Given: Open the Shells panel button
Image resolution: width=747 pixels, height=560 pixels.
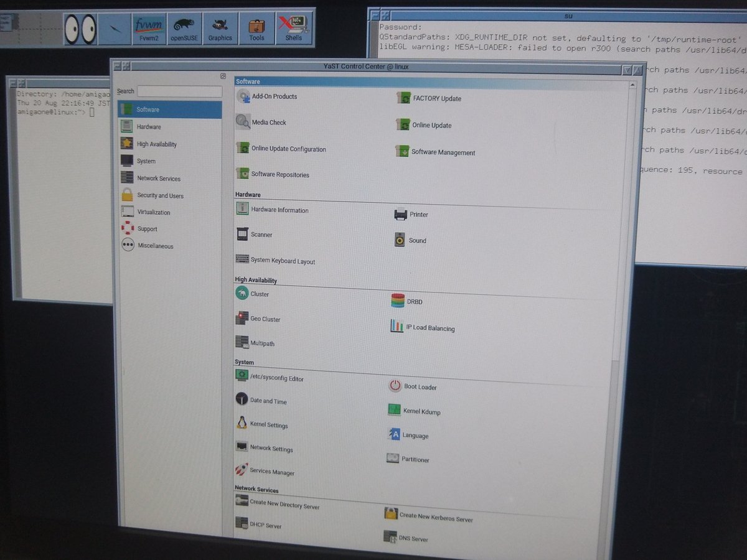Looking at the screenshot, I should coord(293,28).
